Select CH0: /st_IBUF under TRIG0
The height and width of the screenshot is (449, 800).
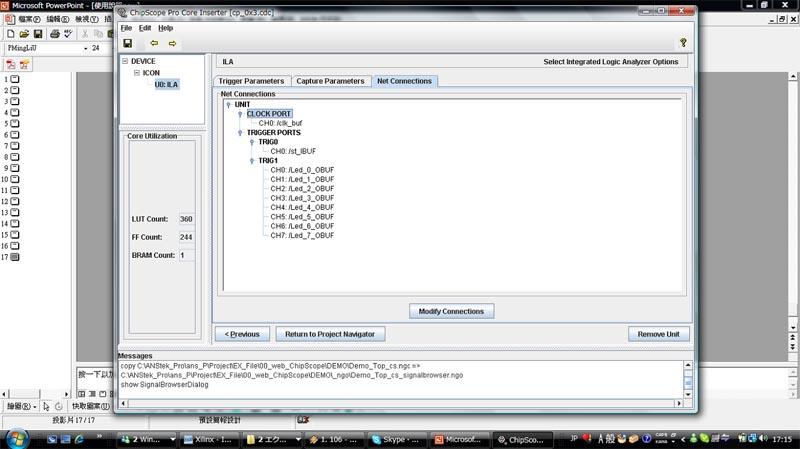coord(293,152)
